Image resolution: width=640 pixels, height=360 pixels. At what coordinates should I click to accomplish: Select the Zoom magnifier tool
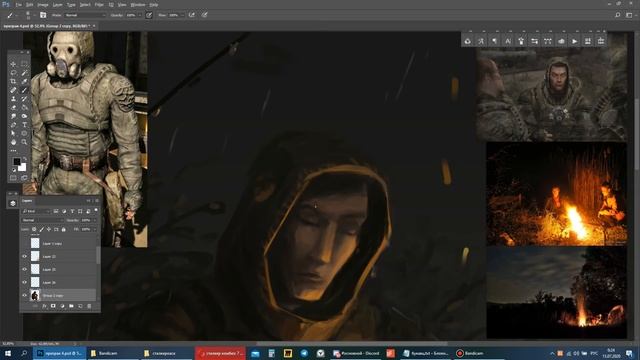[x=24, y=142]
